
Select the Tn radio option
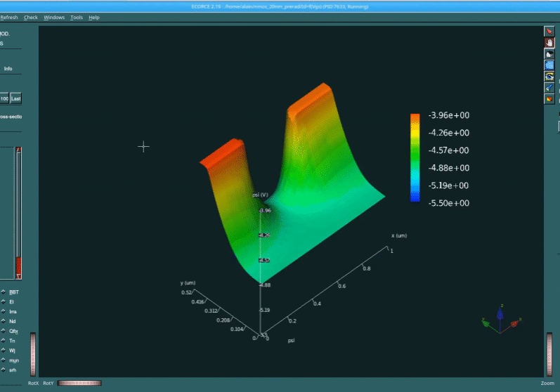point(4,340)
